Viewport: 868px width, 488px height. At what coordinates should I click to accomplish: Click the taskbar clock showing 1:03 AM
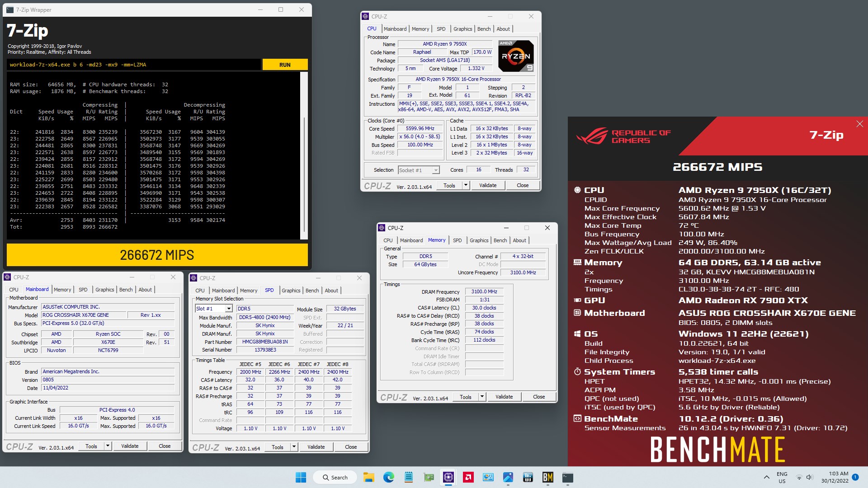[835, 477]
